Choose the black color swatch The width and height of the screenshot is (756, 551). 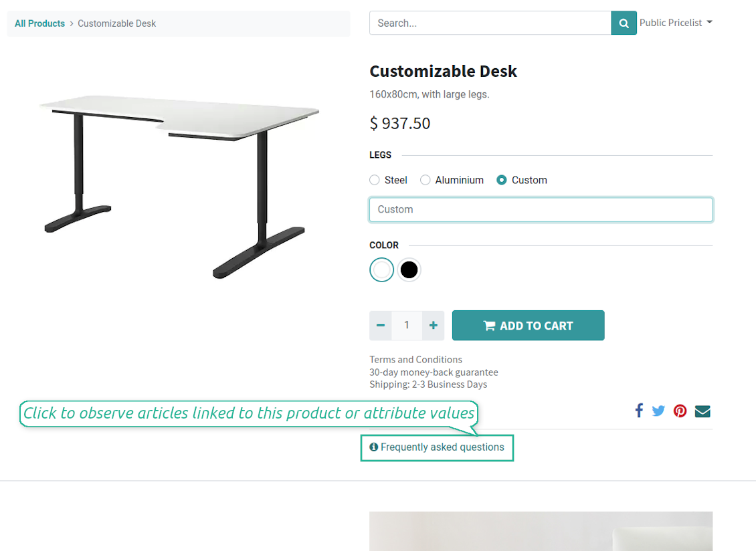click(x=409, y=270)
